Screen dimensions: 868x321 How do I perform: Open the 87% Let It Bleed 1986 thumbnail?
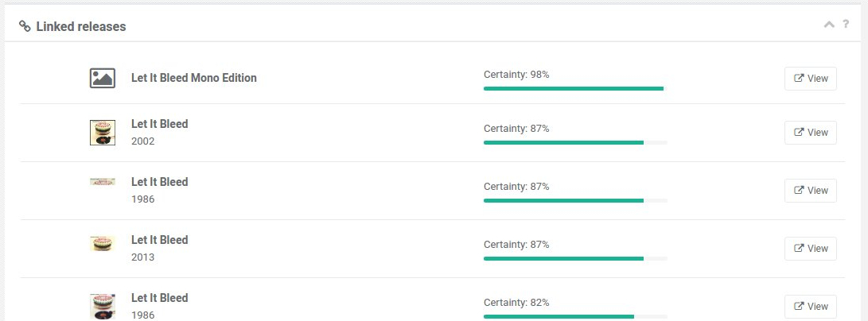[103, 182]
